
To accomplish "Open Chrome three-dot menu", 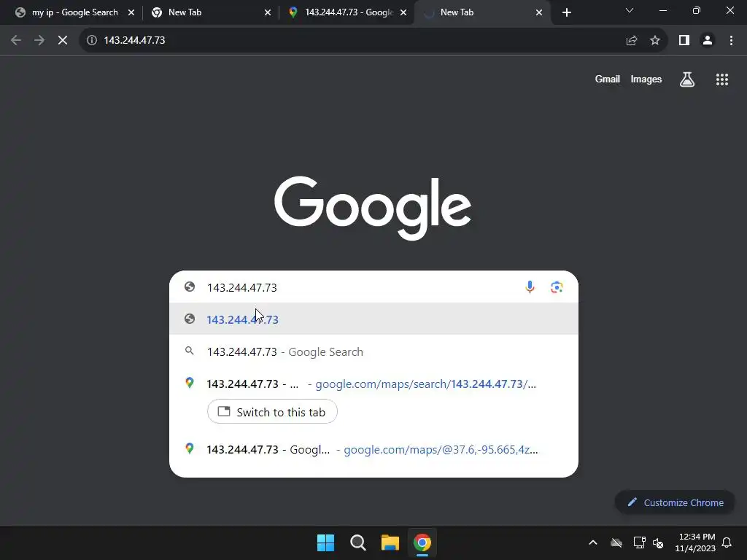I will [x=731, y=41].
